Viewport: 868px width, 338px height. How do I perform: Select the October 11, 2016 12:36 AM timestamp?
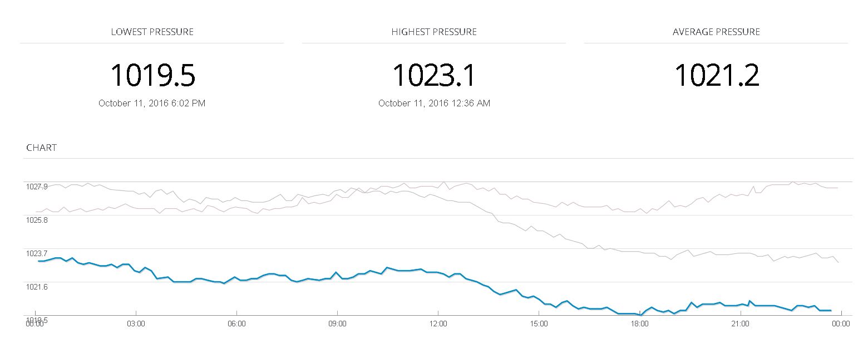coord(434,103)
